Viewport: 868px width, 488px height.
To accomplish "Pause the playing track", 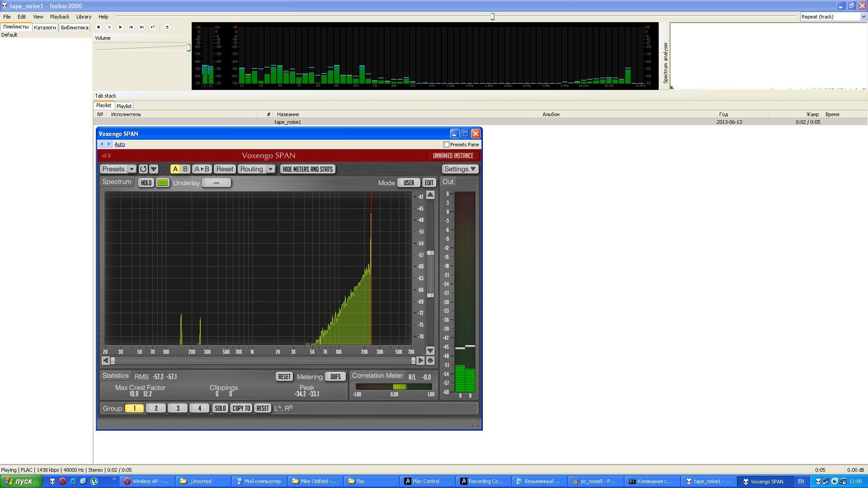I will coord(109,27).
